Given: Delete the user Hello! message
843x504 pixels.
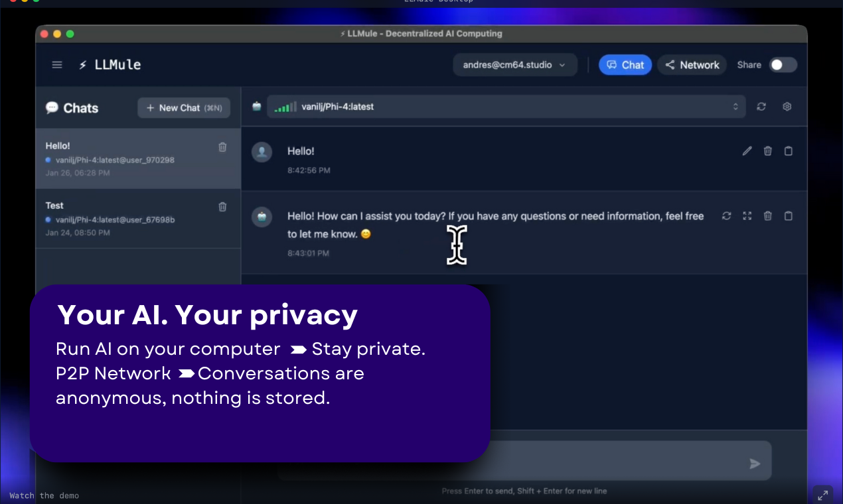Looking at the screenshot, I should pos(767,151).
